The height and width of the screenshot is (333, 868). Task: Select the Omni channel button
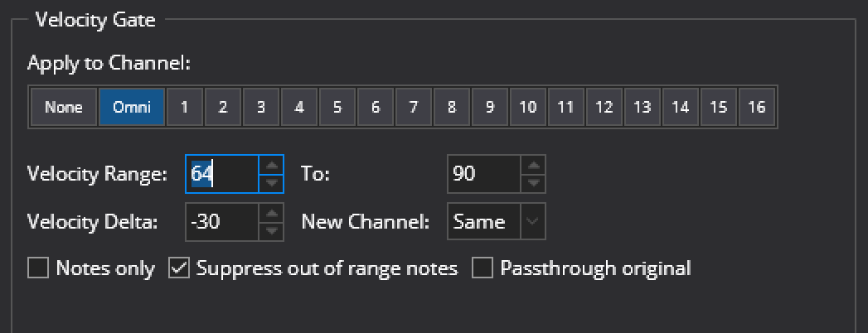point(132,108)
